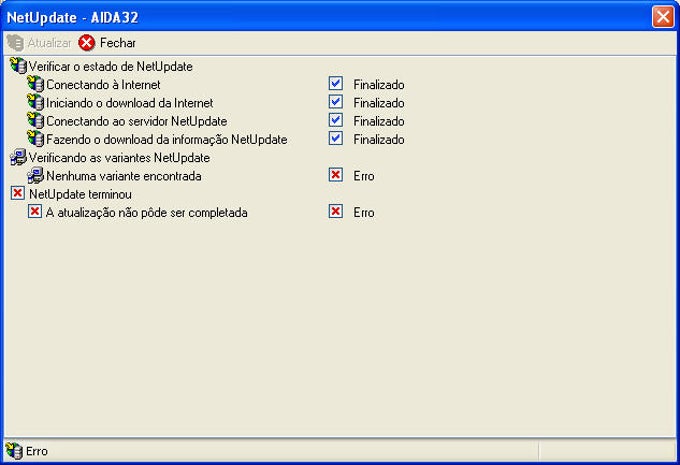This screenshot has height=465, width=680.
Task: Click the icon beside Nenhuma variante encontrada
Action: point(36,175)
